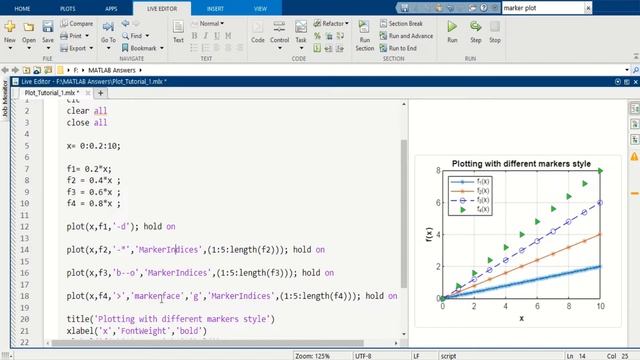Viewport: 640px width, 360px height.
Task: Expand the Export dropdown arrow
Action: click(x=91, y=48)
